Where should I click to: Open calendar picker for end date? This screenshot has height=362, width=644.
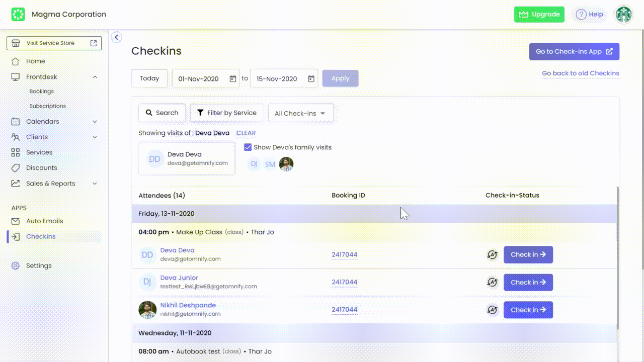311,79
